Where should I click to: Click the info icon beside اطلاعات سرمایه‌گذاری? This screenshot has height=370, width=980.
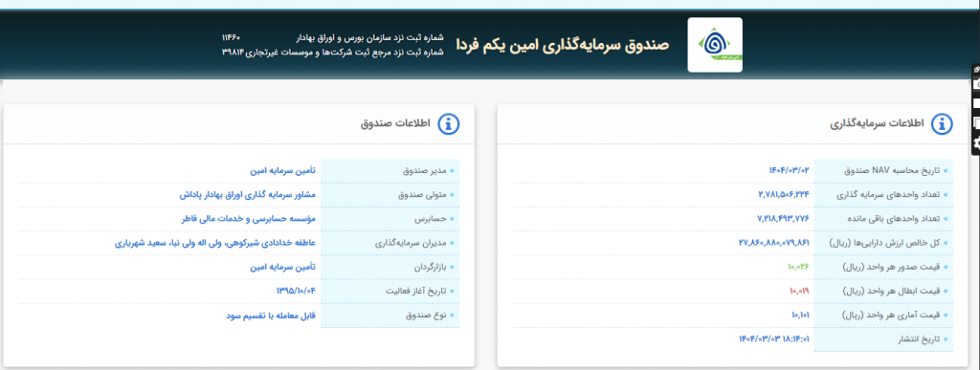(x=942, y=124)
